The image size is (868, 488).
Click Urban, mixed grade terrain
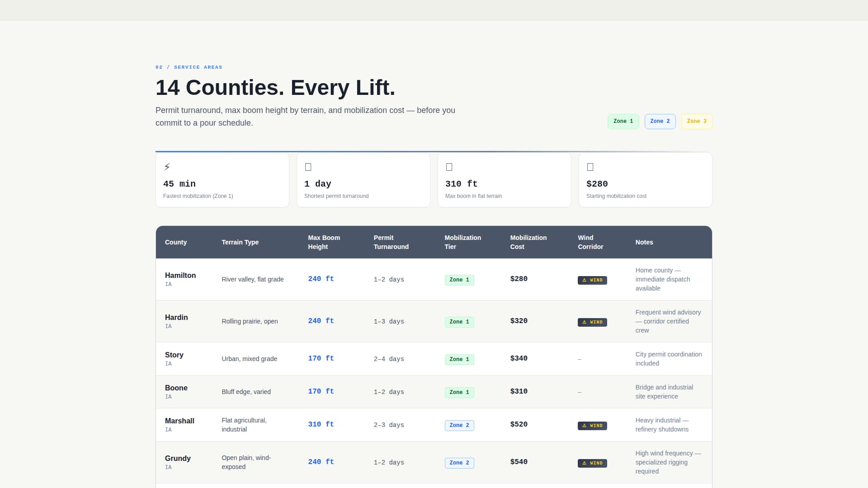(249, 359)
